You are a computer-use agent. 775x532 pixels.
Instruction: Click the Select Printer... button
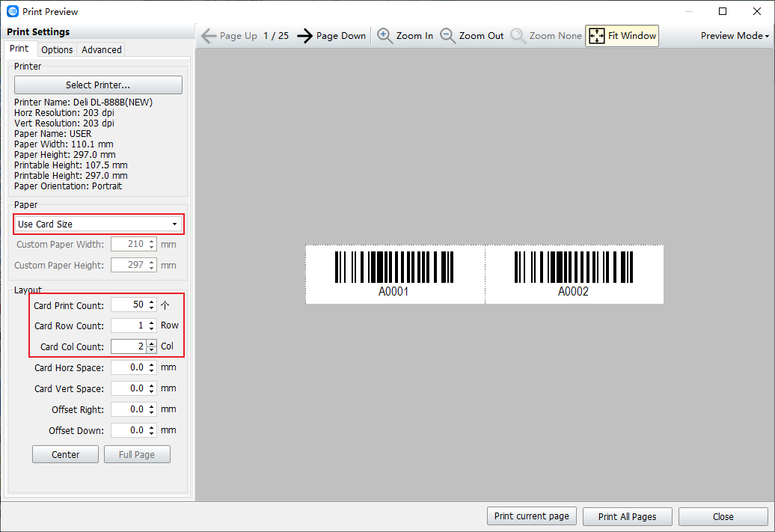[x=98, y=85]
